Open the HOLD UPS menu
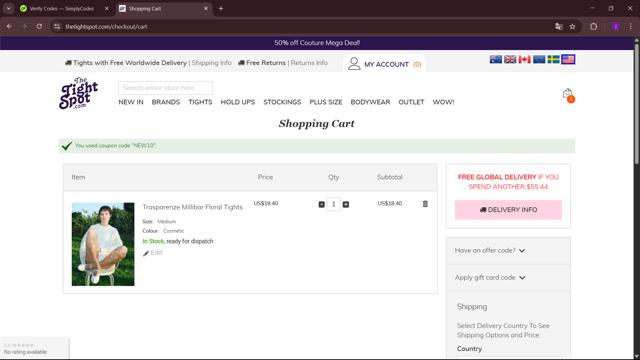This screenshot has height=360, width=640. pyautogui.click(x=238, y=102)
